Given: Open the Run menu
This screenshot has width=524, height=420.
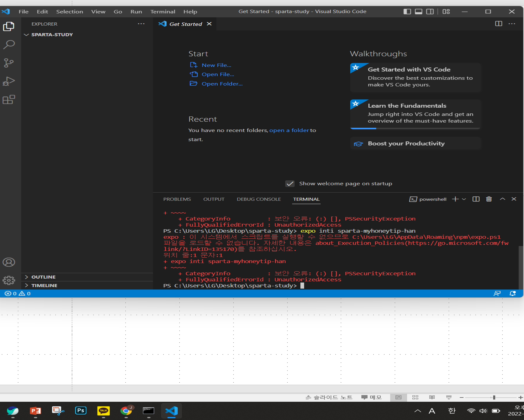Looking at the screenshot, I should (136, 12).
